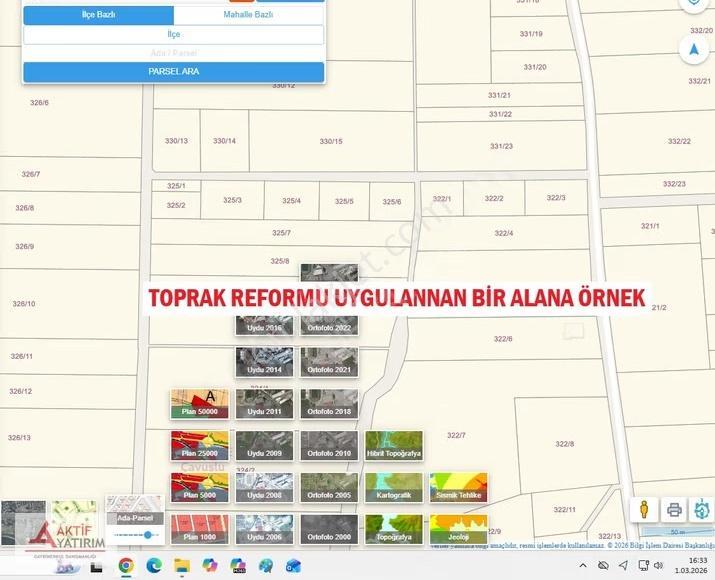The height and width of the screenshot is (580, 715).
Task: Open Copilot from the taskbar
Action: point(210,566)
